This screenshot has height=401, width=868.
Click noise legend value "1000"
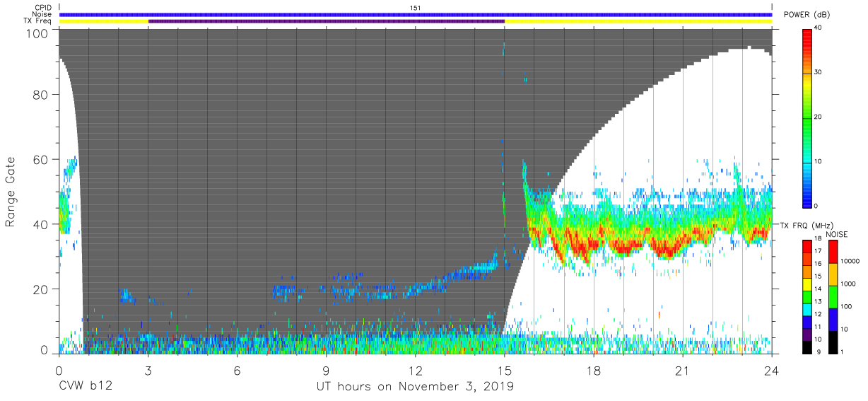click(x=850, y=284)
